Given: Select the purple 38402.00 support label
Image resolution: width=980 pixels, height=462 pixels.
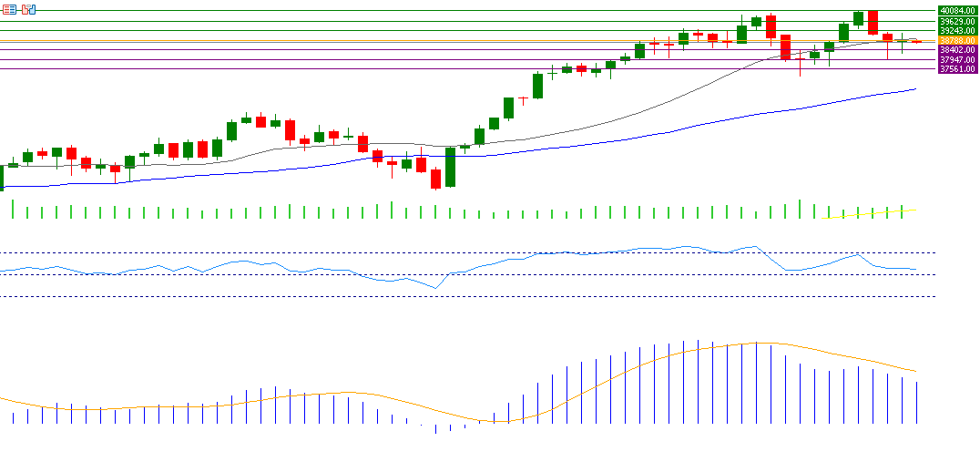Looking at the screenshot, I should [957, 50].
